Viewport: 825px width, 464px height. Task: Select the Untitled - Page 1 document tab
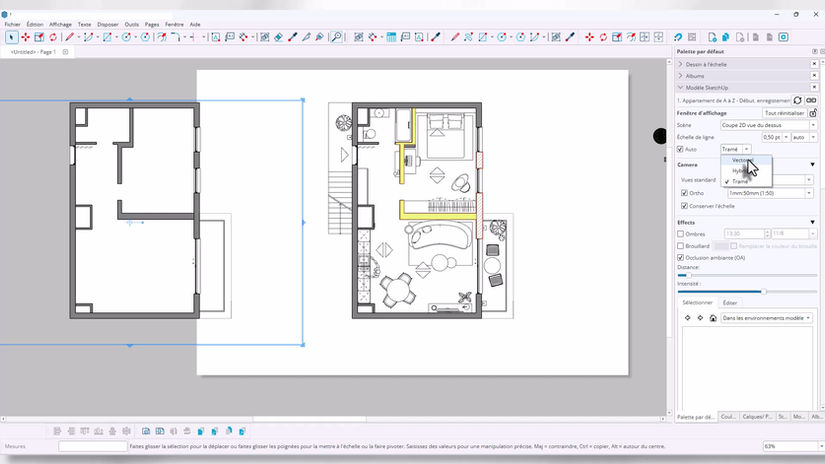point(33,52)
